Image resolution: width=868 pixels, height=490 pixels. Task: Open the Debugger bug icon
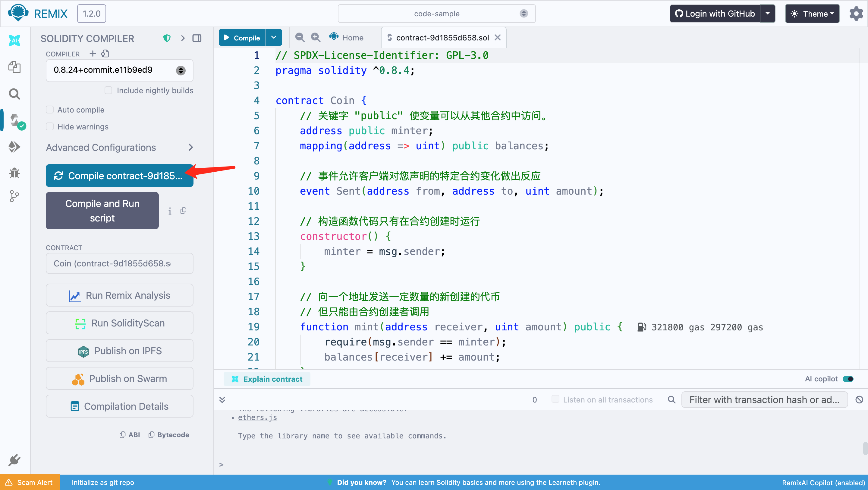coord(14,173)
